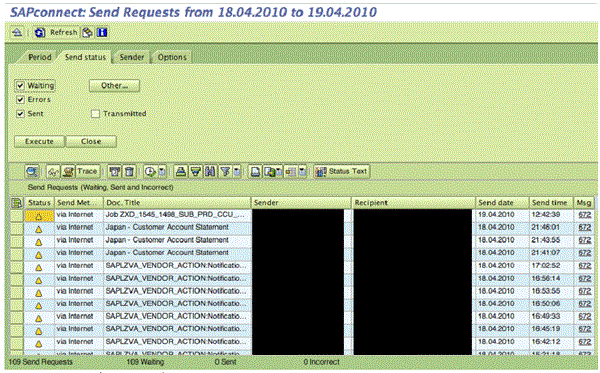Viewport: 600px width, 373px height.
Task: Click the repeat send icon
Action: point(114,172)
